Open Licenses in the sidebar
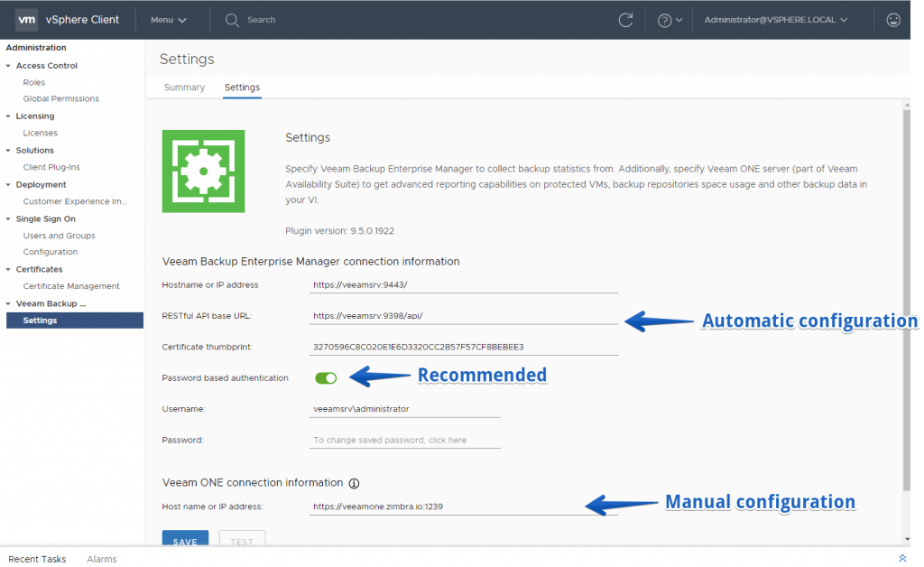924x567 pixels. (x=40, y=134)
